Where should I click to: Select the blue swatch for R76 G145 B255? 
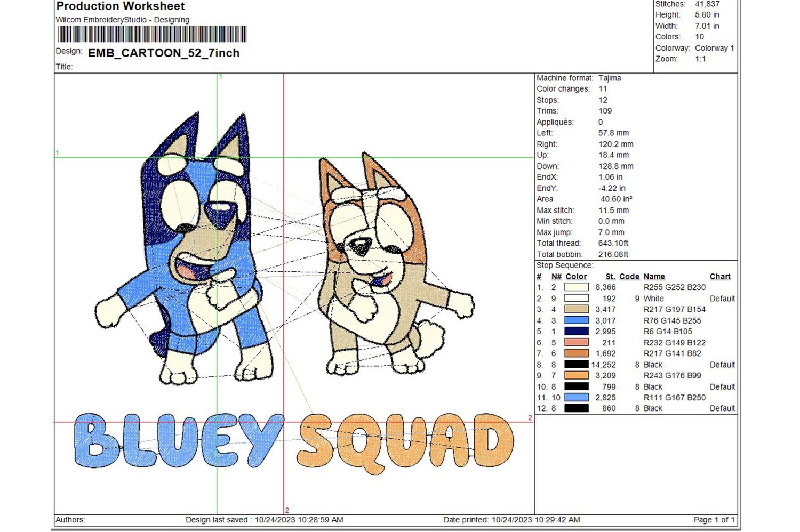click(x=576, y=320)
